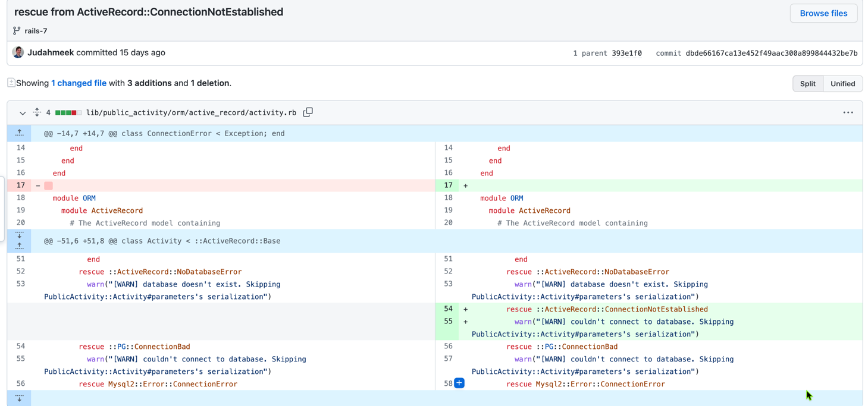
Task: Click the collapse-diffs icon beside Showing
Action: point(10,83)
